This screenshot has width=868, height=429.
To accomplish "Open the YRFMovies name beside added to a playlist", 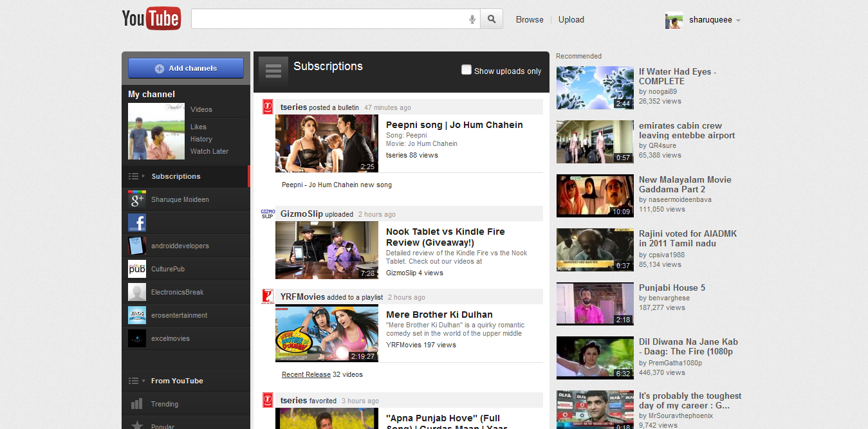I will click(x=303, y=297).
